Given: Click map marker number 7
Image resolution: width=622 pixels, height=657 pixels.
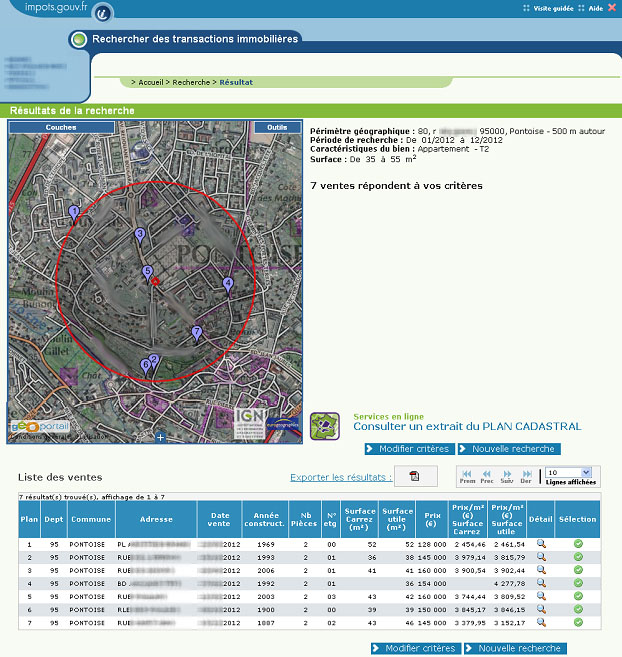Looking at the screenshot, I should point(197,334).
